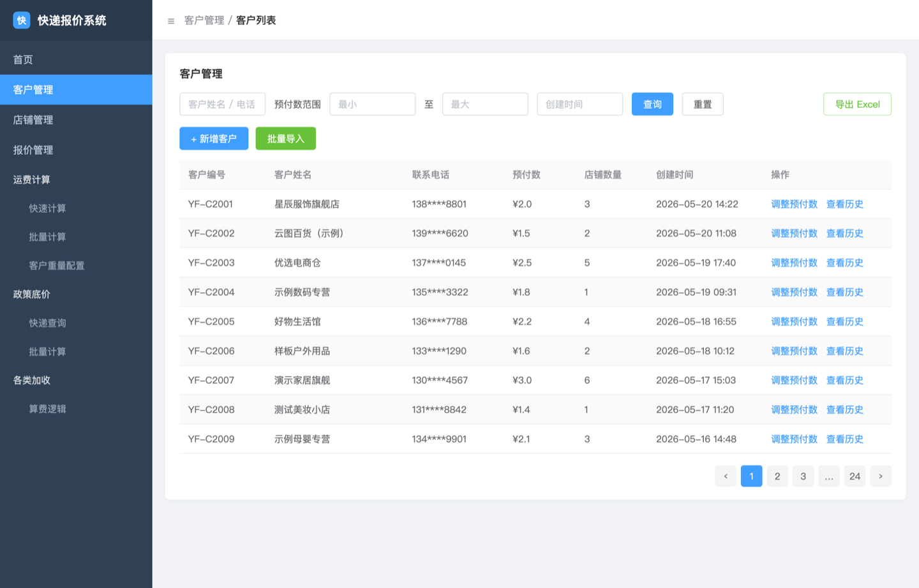The width and height of the screenshot is (919, 588).
Task: Click the 重置 reset button
Action: 703,104
